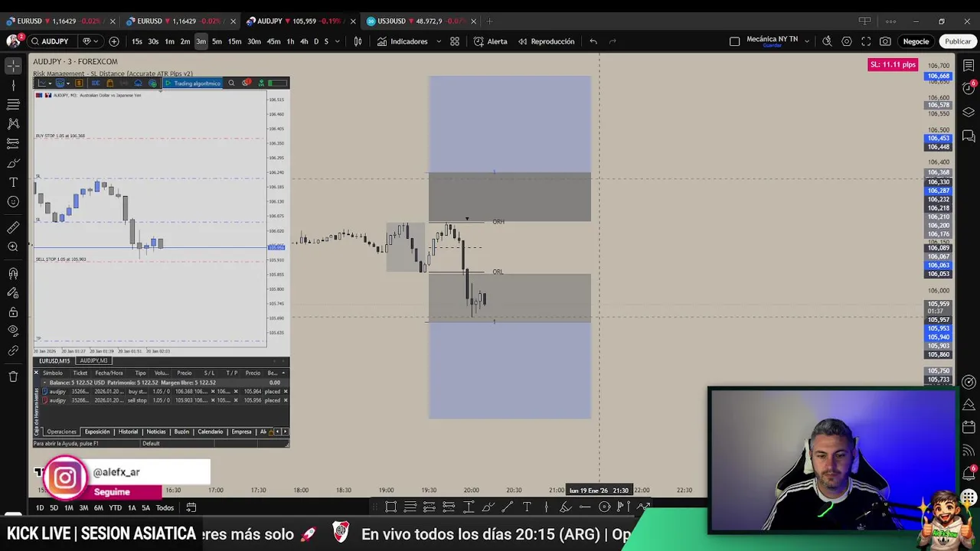Click Trading algorítmico in MetaTrader toolbar
Image resolution: width=980 pixels, height=551 pixels.
(193, 83)
